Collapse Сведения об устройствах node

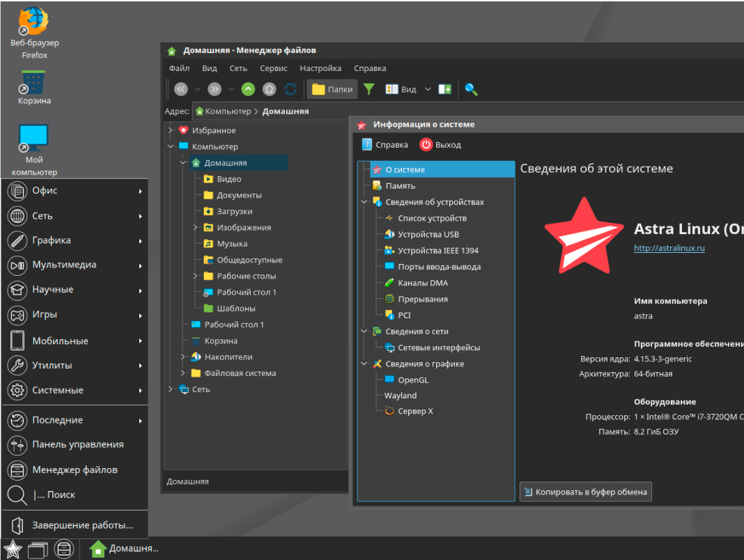(364, 202)
